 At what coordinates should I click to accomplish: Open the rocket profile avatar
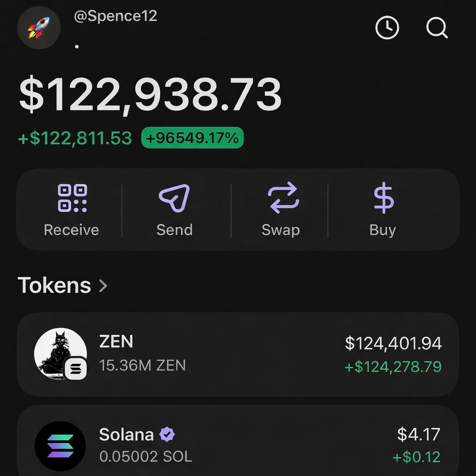(39, 27)
